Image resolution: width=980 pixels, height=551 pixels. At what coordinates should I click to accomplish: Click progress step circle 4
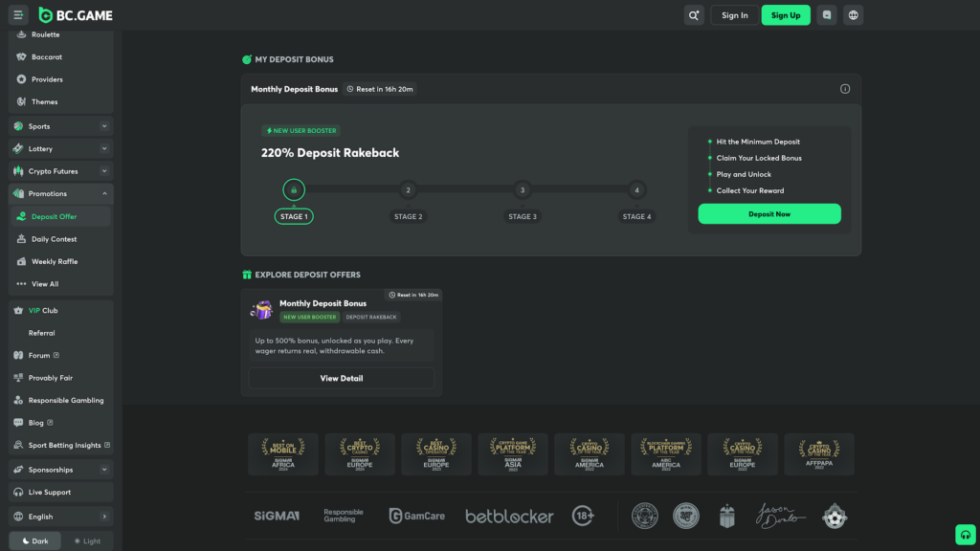coord(636,190)
